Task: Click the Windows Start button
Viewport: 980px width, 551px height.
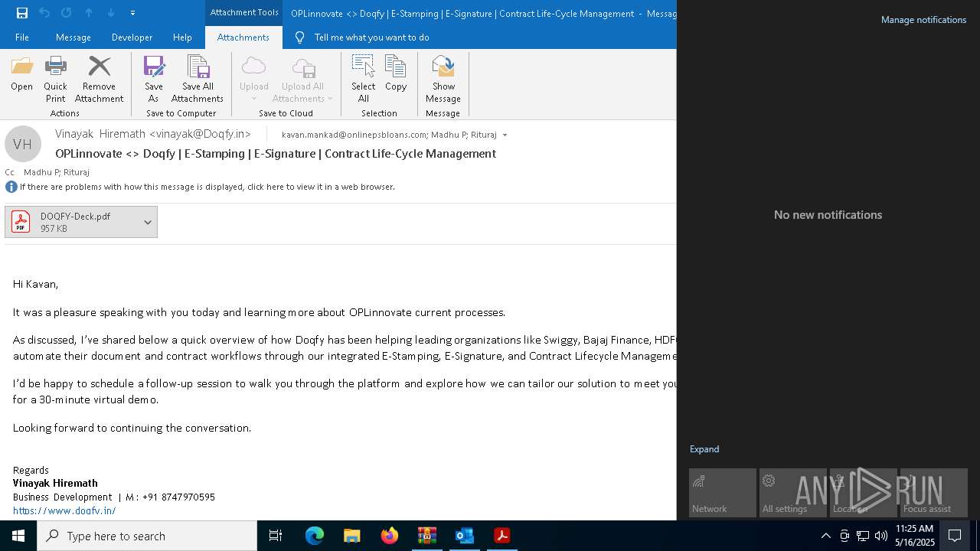Action: coord(18,536)
